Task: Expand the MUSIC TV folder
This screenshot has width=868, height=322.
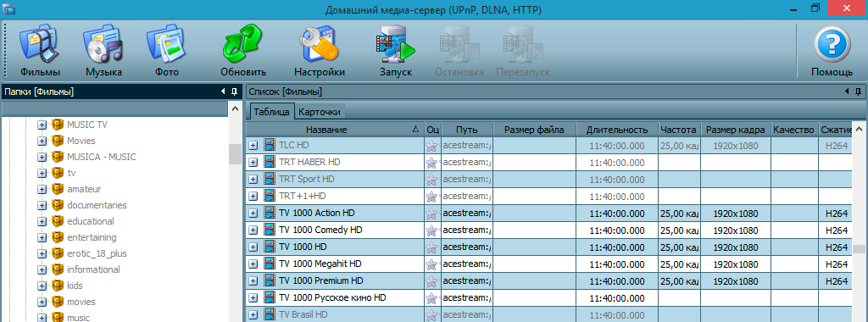Action: [x=42, y=125]
